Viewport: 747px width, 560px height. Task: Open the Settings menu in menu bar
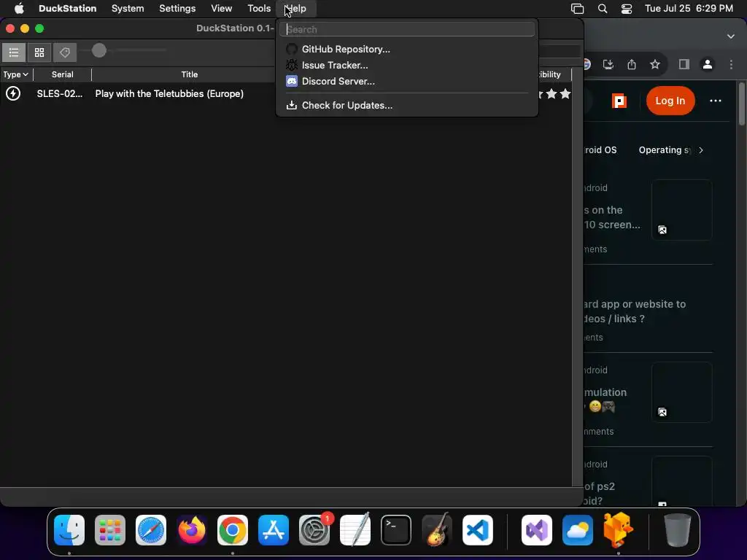click(177, 8)
